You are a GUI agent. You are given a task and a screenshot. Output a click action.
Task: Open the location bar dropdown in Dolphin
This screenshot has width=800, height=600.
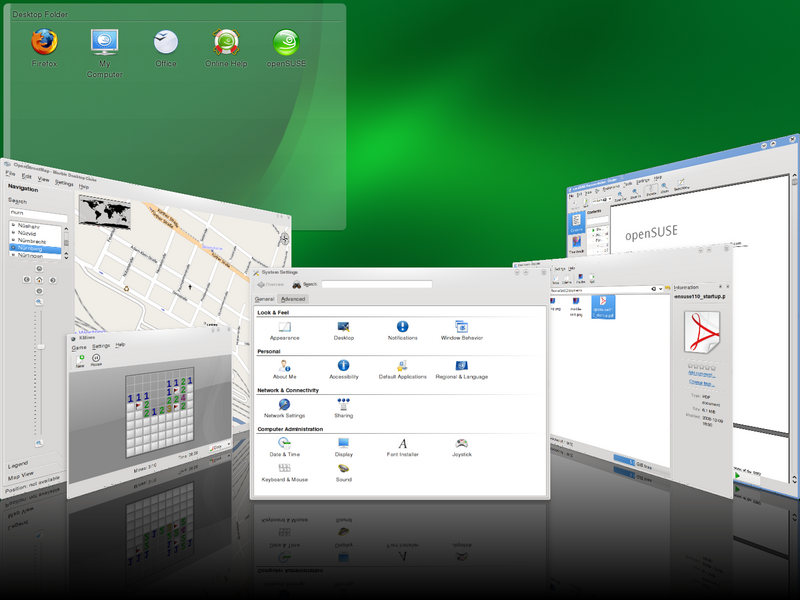[x=661, y=288]
